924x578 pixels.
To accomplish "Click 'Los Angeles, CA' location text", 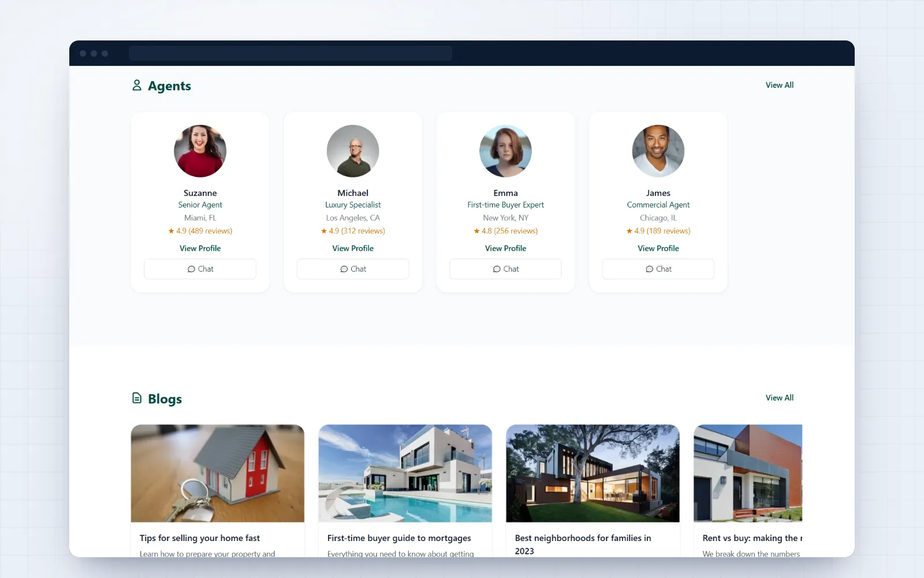I will click(x=353, y=218).
